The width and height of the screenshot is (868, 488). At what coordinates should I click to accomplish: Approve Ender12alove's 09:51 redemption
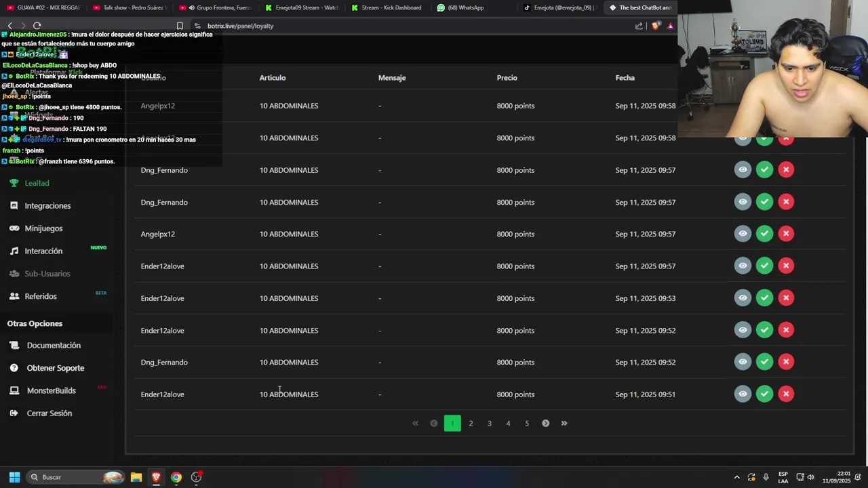pos(764,394)
